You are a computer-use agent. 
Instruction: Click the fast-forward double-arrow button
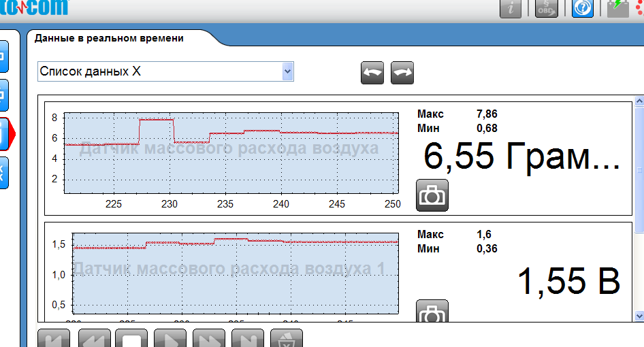209,339
